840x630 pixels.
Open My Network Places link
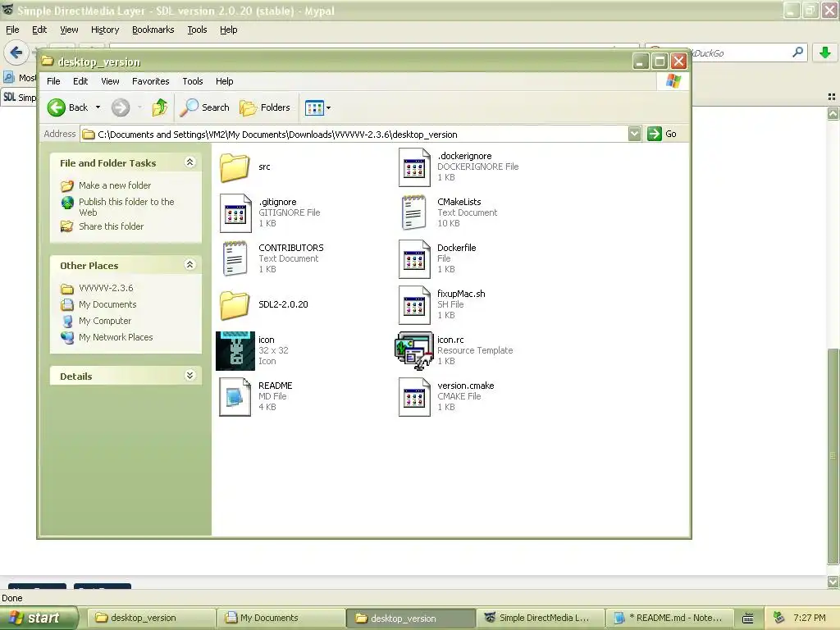pyautogui.click(x=116, y=337)
